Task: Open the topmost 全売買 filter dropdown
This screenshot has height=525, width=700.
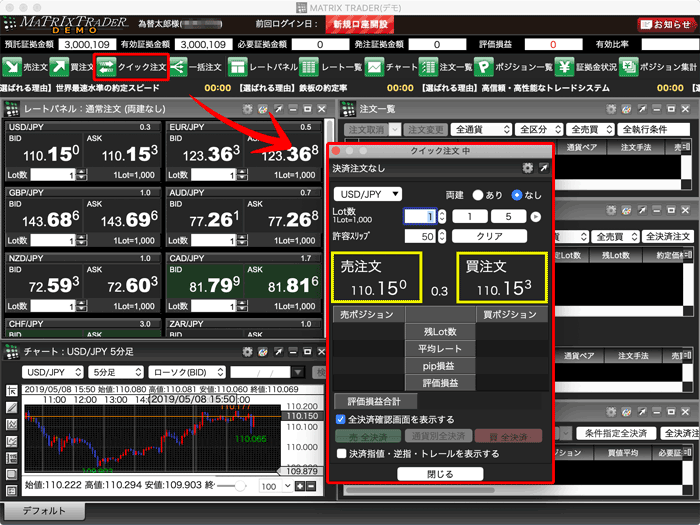Action: (590, 129)
